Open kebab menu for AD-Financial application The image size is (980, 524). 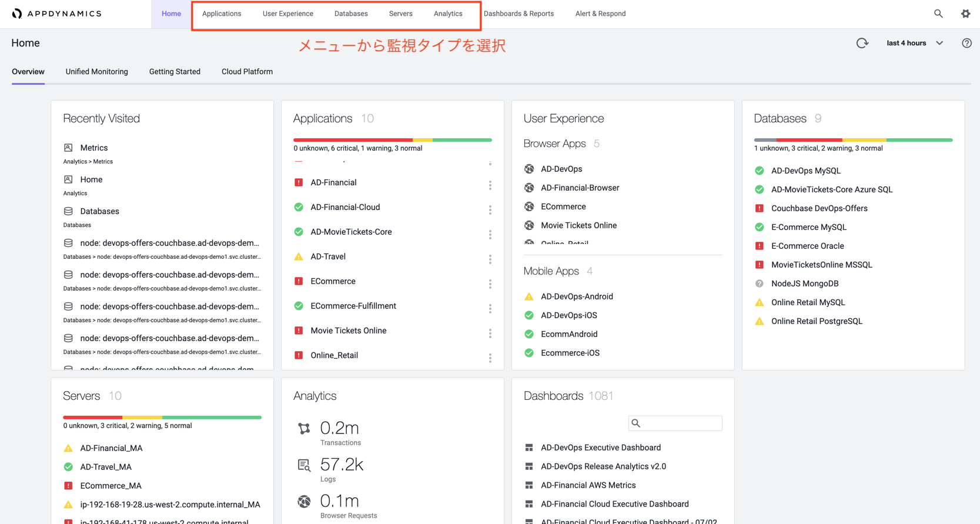[490, 185]
